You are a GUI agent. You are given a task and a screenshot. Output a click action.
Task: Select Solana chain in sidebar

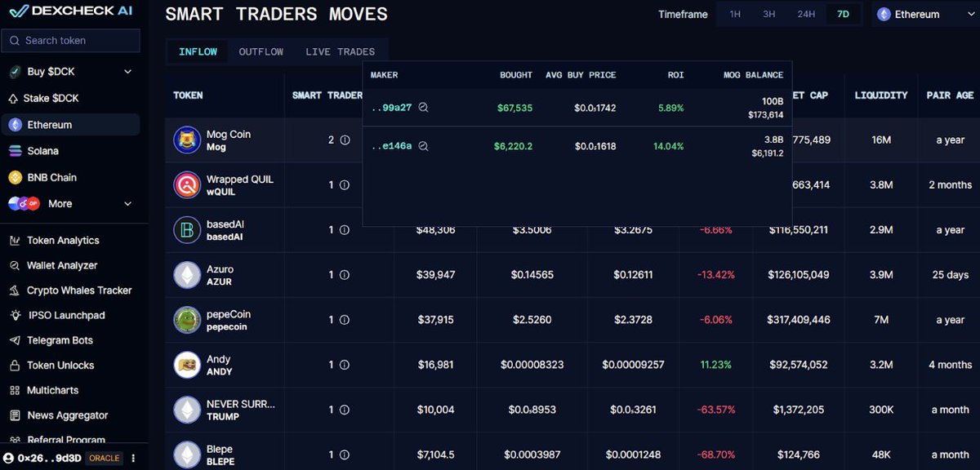(x=42, y=151)
